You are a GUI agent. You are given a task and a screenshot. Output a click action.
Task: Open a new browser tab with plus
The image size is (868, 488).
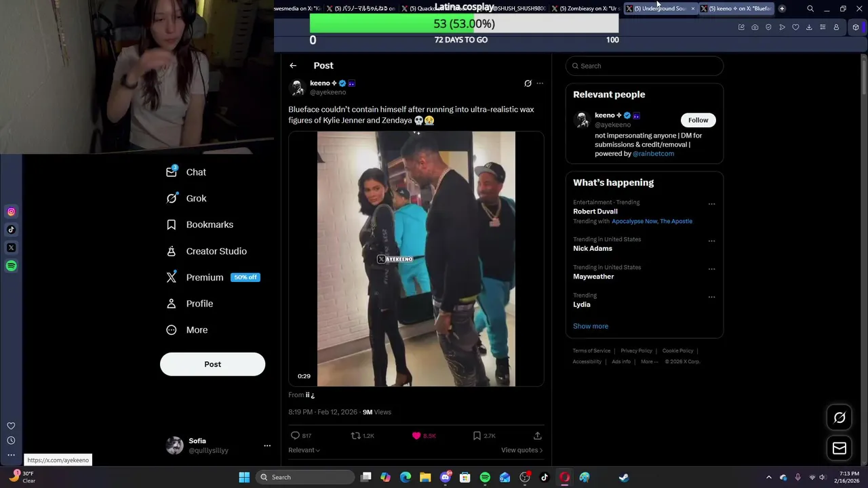point(782,9)
